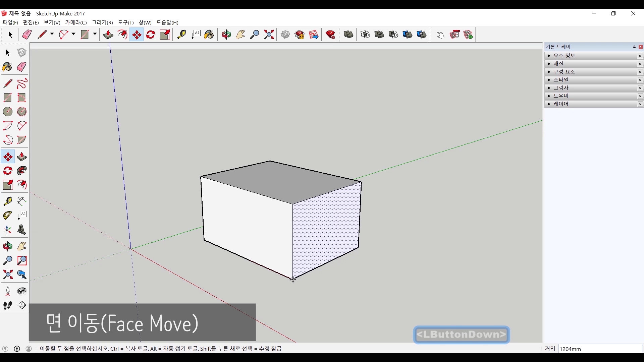The height and width of the screenshot is (362, 644).
Task: Select the Push/Pull tool in left toolbar
Action: 22,157
